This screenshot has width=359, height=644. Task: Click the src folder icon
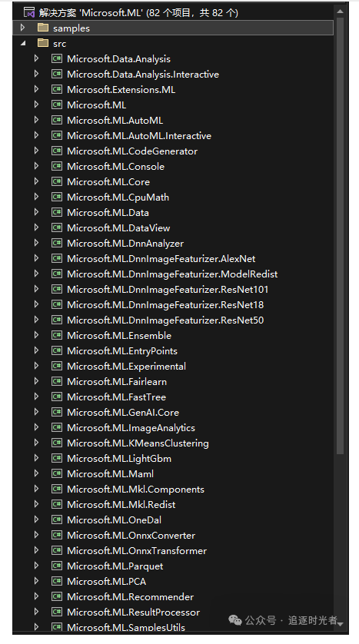click(43, 43)
